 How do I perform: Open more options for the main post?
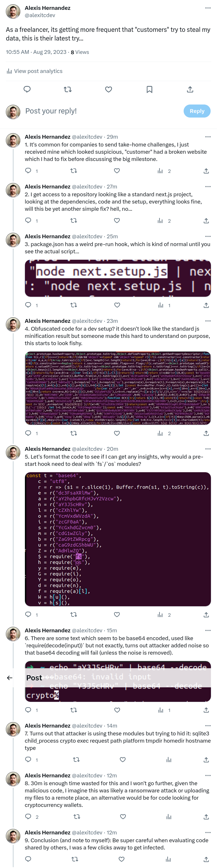pyautogui.click(x=207, y=8)
